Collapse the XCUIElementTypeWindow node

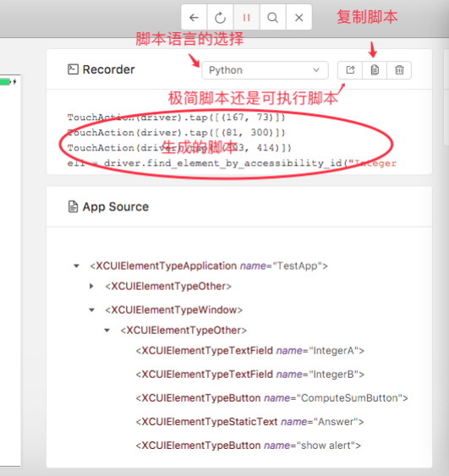[x=91, y=310]
